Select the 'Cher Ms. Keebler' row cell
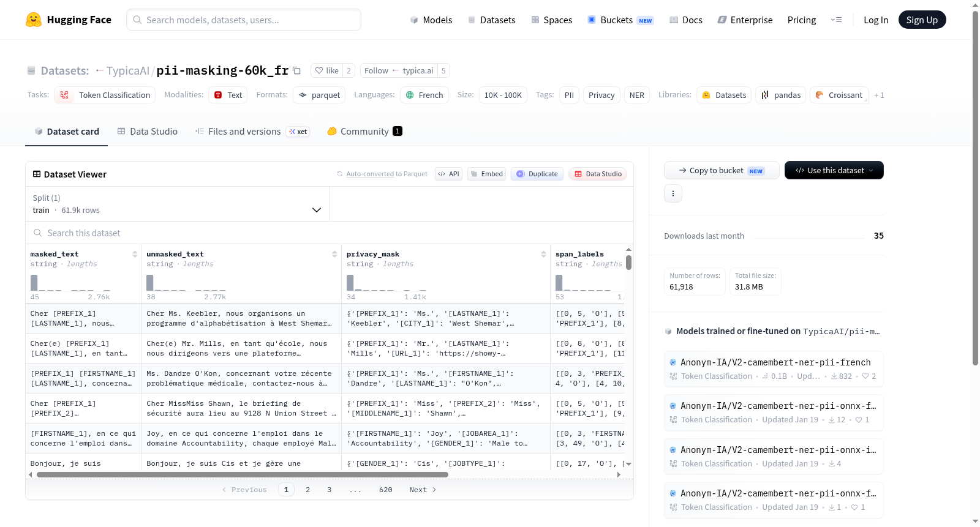The width and height of the screenshot is (980, 527). pos(241,318)
